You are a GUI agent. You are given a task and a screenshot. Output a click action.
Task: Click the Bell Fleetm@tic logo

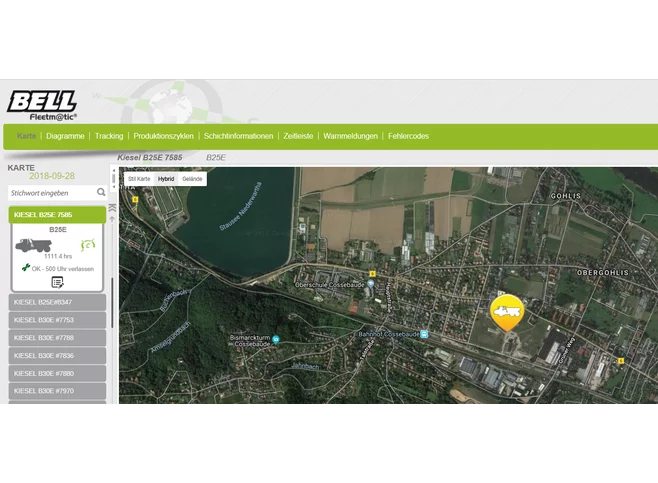point(42,106)
